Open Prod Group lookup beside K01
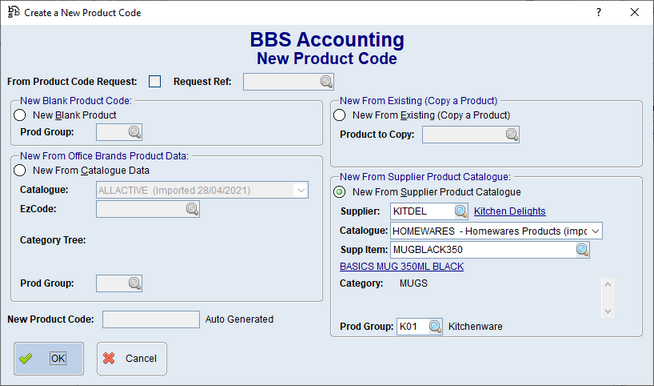This screenshot has height=386, width=654. (x=435, y=326)
